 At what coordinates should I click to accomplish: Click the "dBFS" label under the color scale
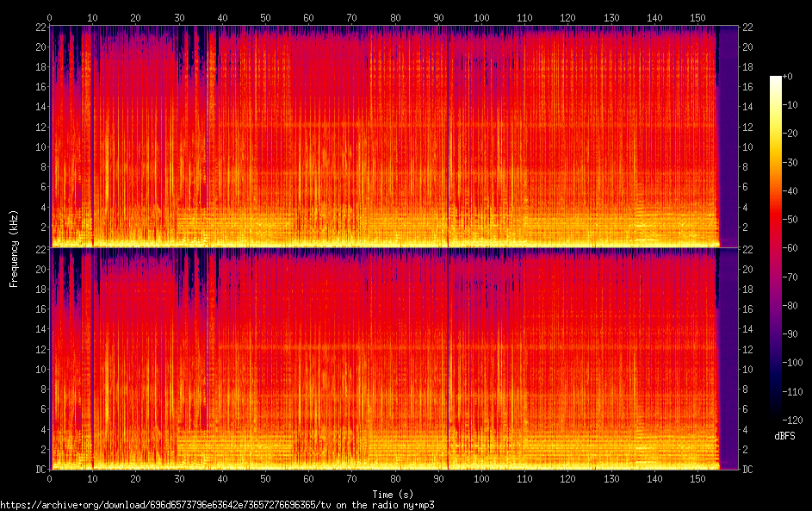point(784,436)
